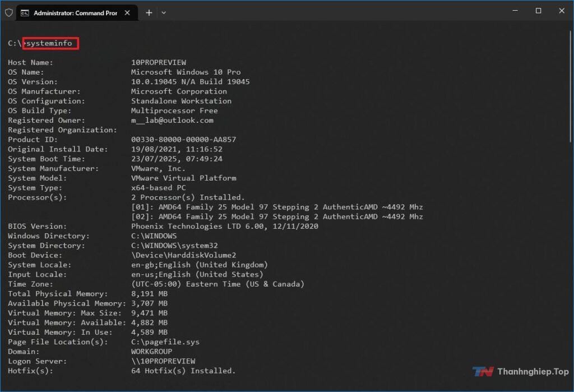
Task: Minimize the terminal window
Action: click(x=515, y=11)
